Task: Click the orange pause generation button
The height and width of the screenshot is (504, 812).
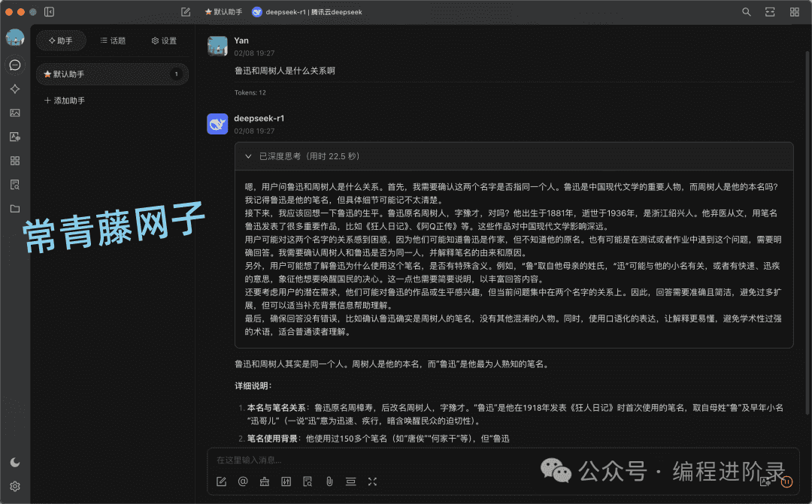Action: pos(786,481)
